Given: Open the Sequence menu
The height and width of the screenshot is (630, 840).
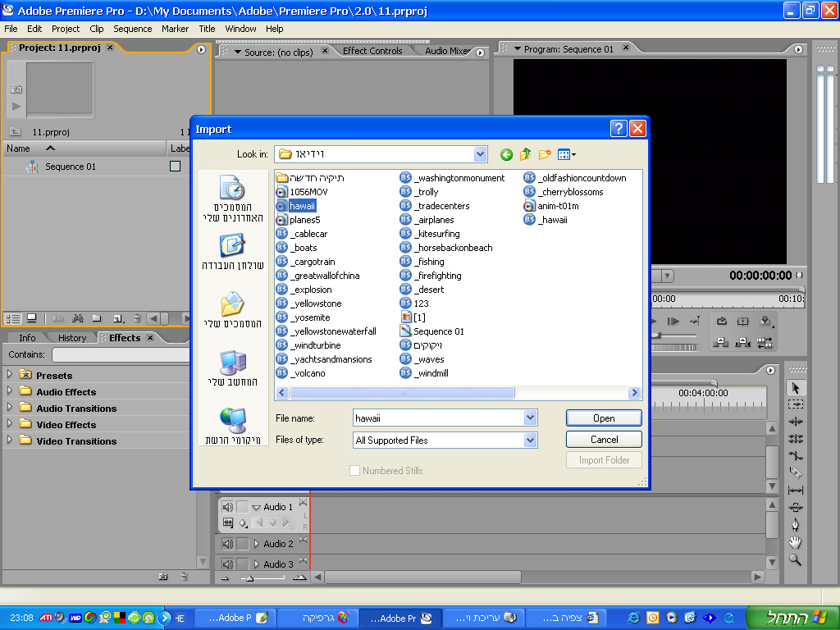Looking at the screenshot, I should [132, 29].
